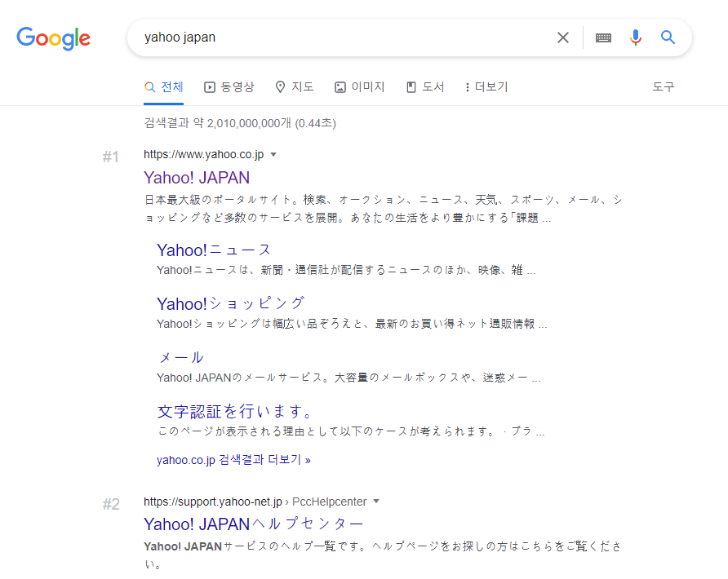This screenshot has width=728, height=579.
Task: Switch to the 도서 books tab
Action: (425, 87)
